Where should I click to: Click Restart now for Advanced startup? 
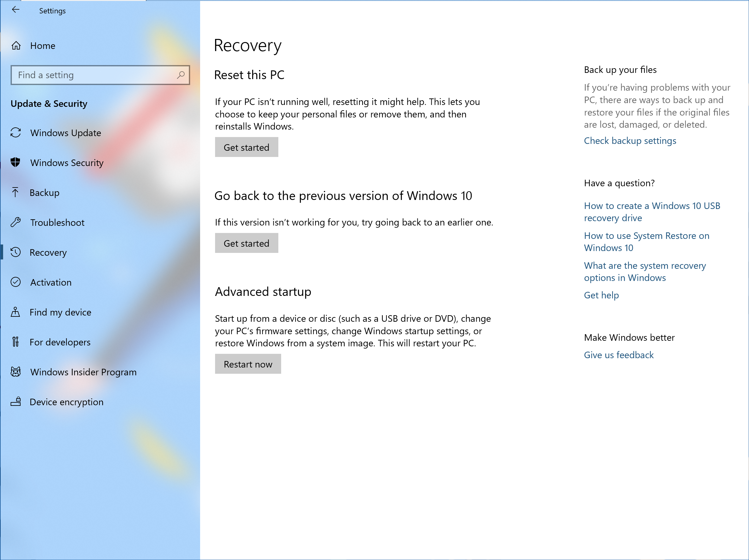tap(248, 363)
